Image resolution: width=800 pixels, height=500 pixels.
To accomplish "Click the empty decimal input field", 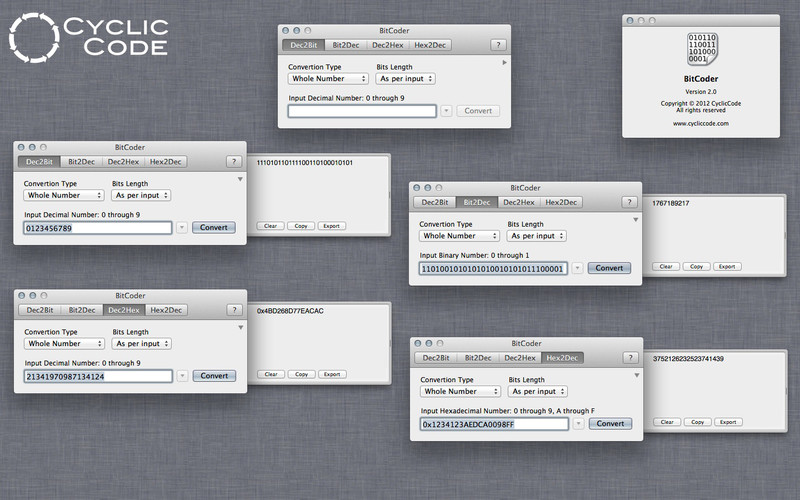I will (x=362, y=111).
